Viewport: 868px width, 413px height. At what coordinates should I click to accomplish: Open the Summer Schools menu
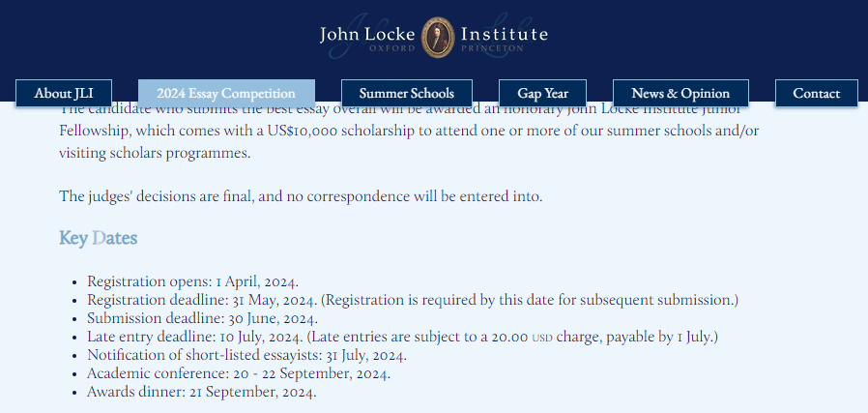pos(406,93)
